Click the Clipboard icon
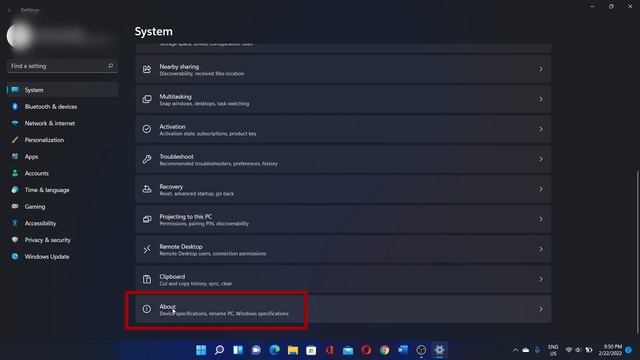 147,279
